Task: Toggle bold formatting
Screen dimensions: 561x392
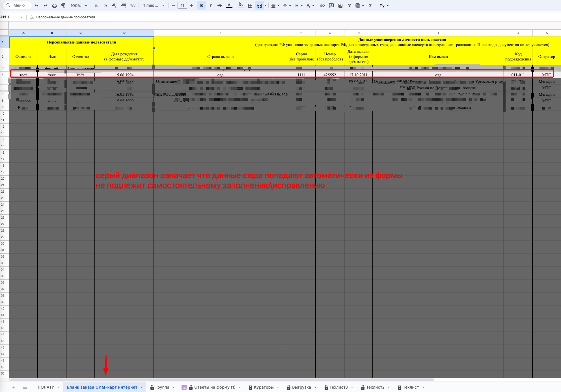Action: [x=201, y=6]
